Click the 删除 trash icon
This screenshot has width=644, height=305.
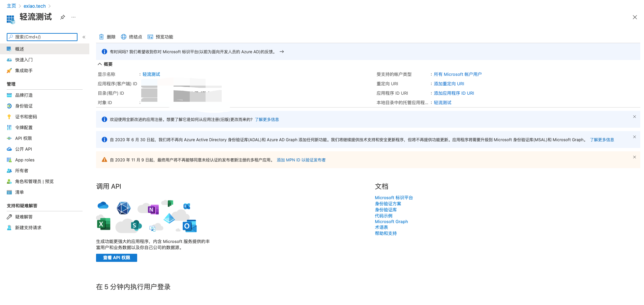point(101,37)
